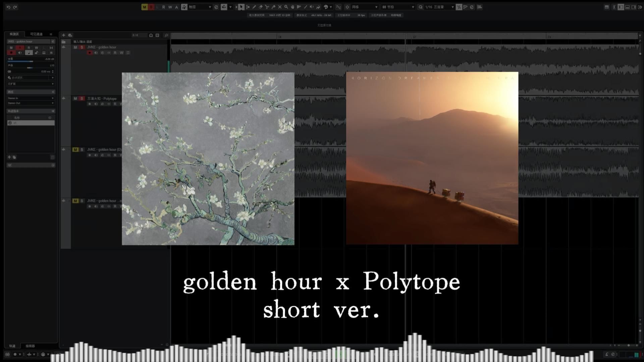Adjust the inspector pan slider
This screenshot has height=362, width=644.
(31, 68)
